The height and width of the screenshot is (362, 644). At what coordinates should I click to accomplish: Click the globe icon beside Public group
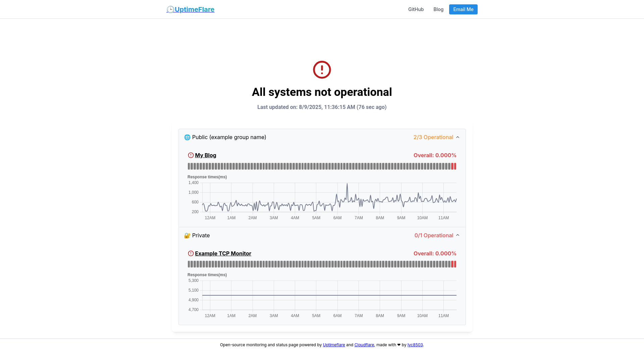coord(187,137)
